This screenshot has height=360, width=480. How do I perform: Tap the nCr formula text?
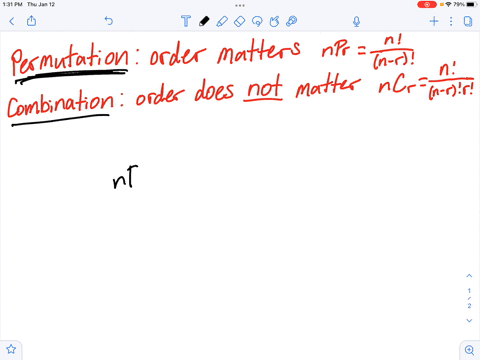[x=426, y=82]
